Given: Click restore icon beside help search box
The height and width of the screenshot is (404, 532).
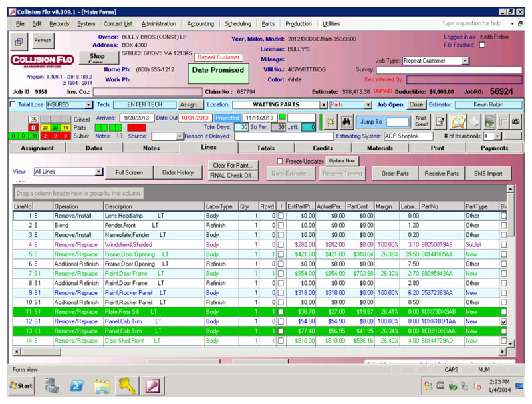Looking at the screenshot, I should (x=520, y=23).
